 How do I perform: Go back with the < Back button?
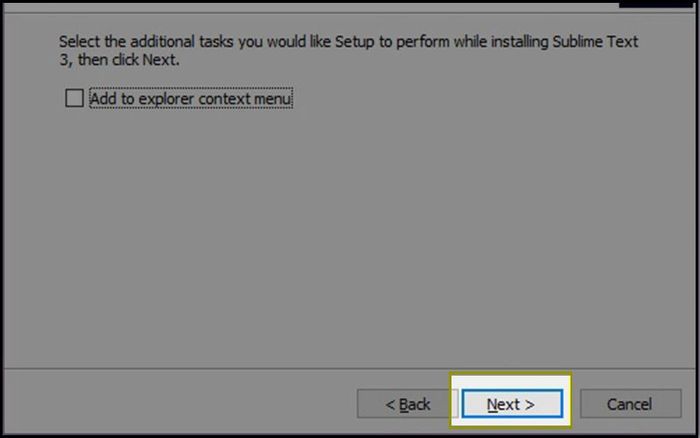[x=407, y=404]
